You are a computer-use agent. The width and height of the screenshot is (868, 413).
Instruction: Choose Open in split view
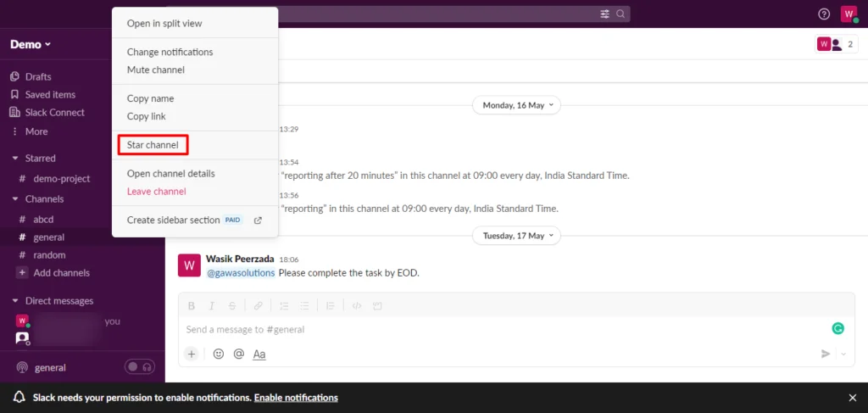164,23
